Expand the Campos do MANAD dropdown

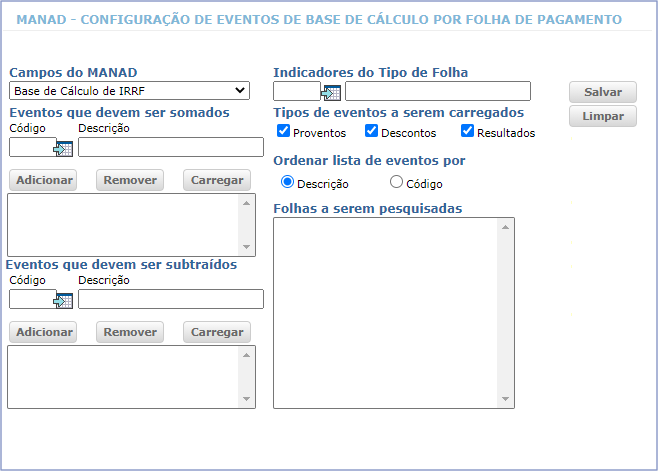click(x=129, y=91)
